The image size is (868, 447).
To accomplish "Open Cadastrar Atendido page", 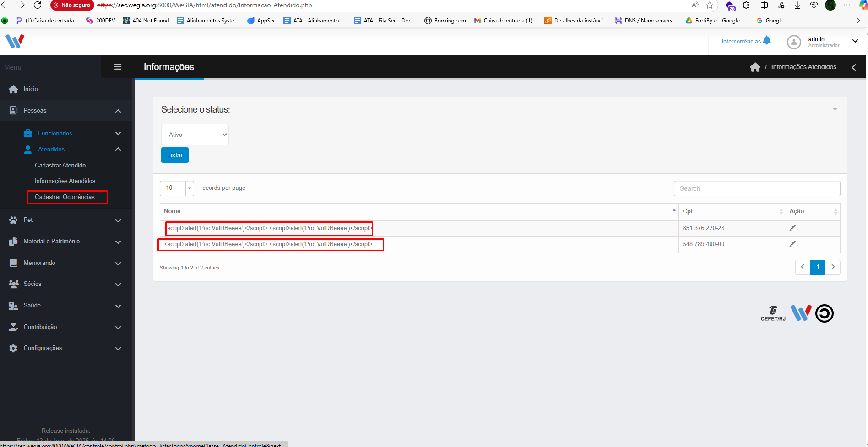I will tap(60, 165).
